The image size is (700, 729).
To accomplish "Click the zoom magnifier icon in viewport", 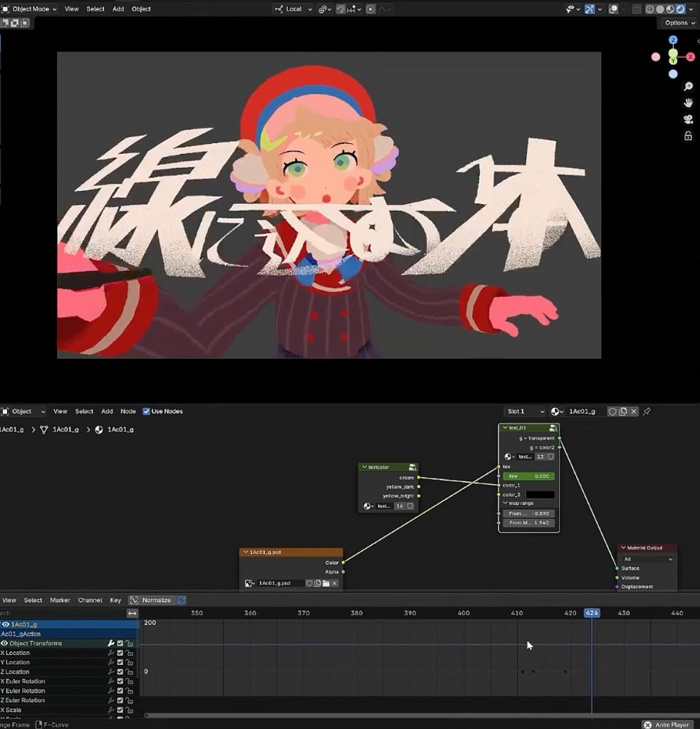I will (x=688, y=86).
